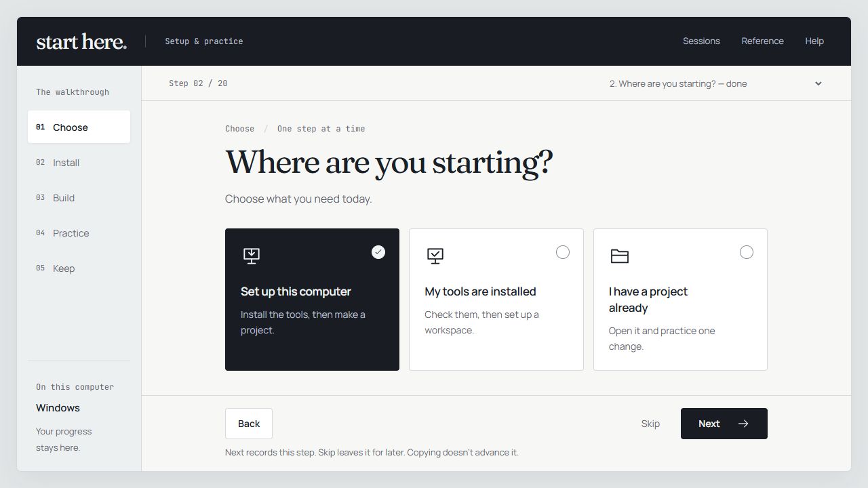The height and width of the screenshot is (488, 868).
Task: Open the step selector dropdown
Action: (x=716, y=83)
